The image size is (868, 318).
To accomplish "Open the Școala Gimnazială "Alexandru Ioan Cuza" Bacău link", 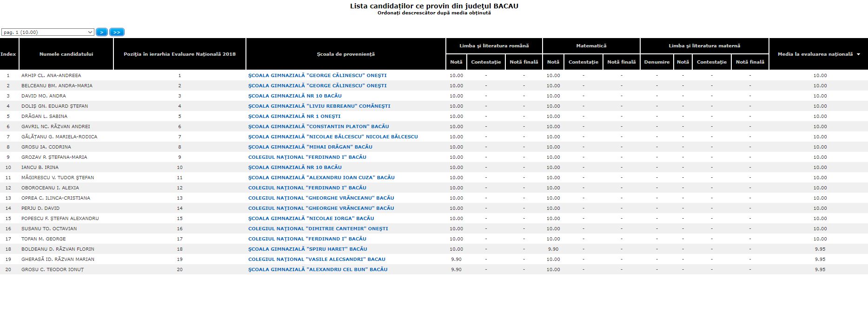I will (x=321, y=178).
